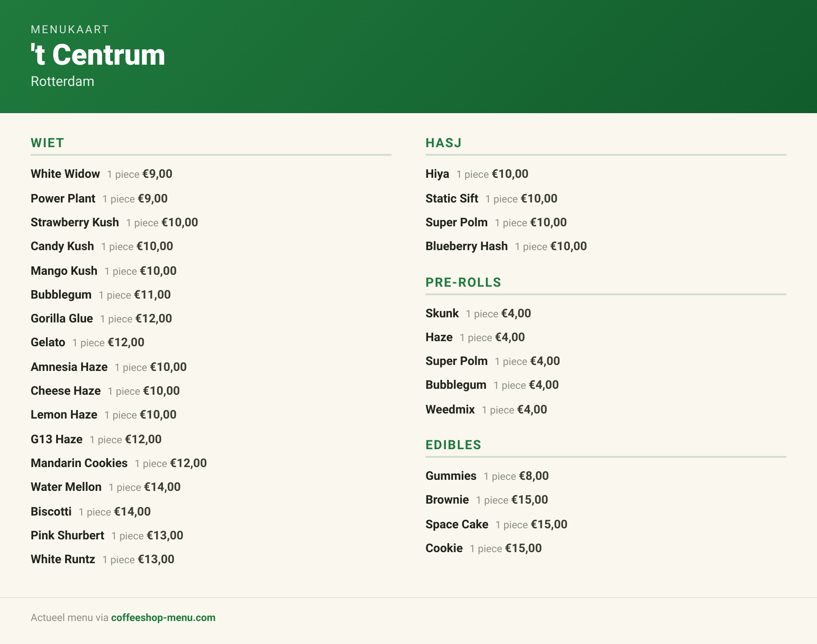Select the Brownie price €15,00
The image size is (817, 644).
(x=529, y=500)
